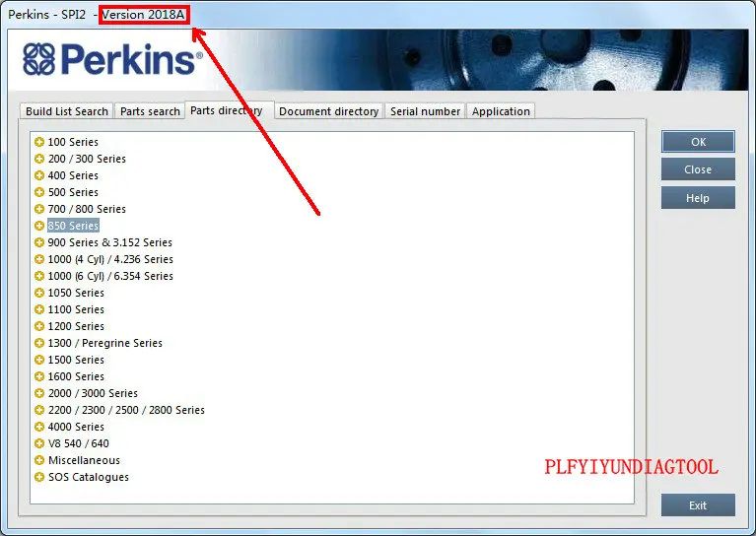Image resolution: width=756 pixels, height=536 pixels.
Task: Select the '200 / 300 Series' label
Action: click(x=87, y=159)
